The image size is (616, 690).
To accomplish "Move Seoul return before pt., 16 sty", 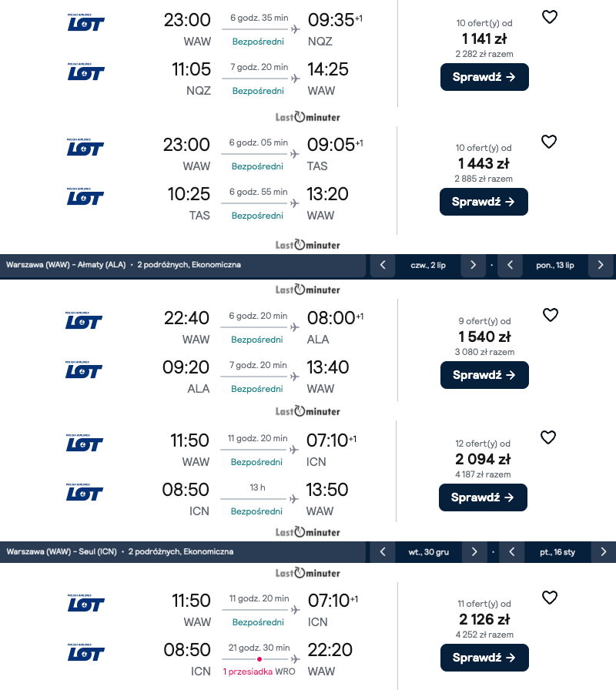I will (x=511, y=552).
